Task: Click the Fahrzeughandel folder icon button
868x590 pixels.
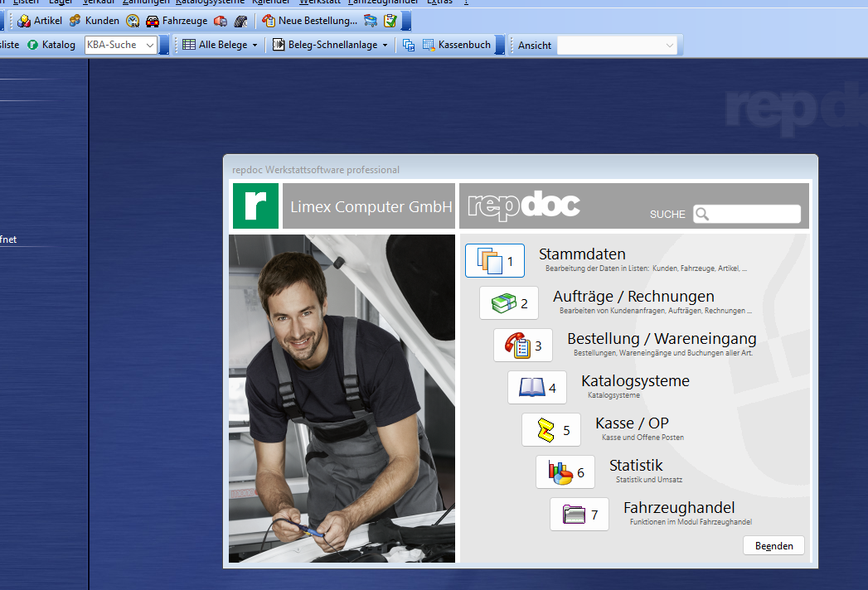Action: (x=579, y=515)
